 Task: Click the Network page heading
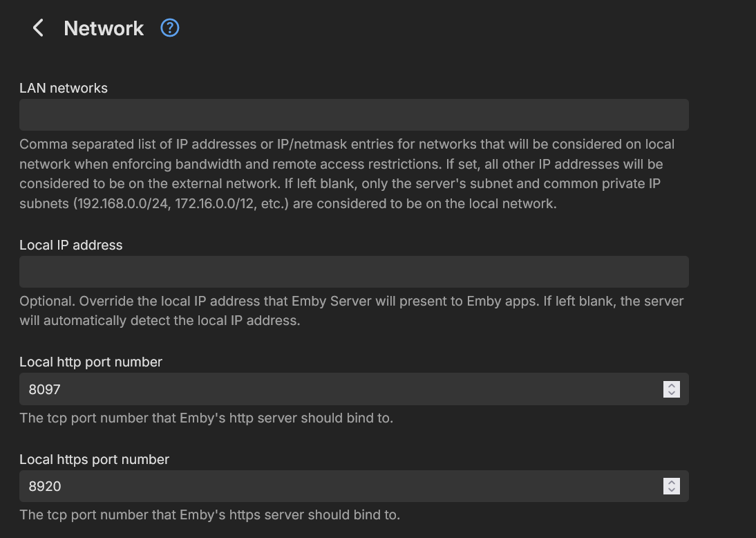(x=104, y=28)
